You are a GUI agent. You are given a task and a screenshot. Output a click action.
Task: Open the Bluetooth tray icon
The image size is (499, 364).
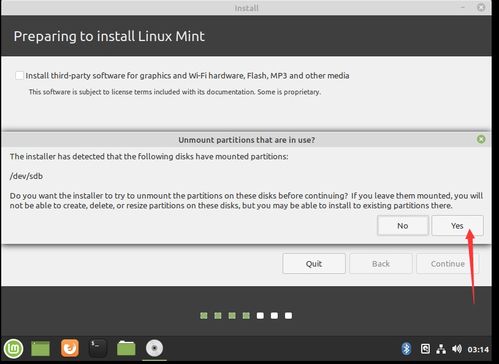[406, 349]
